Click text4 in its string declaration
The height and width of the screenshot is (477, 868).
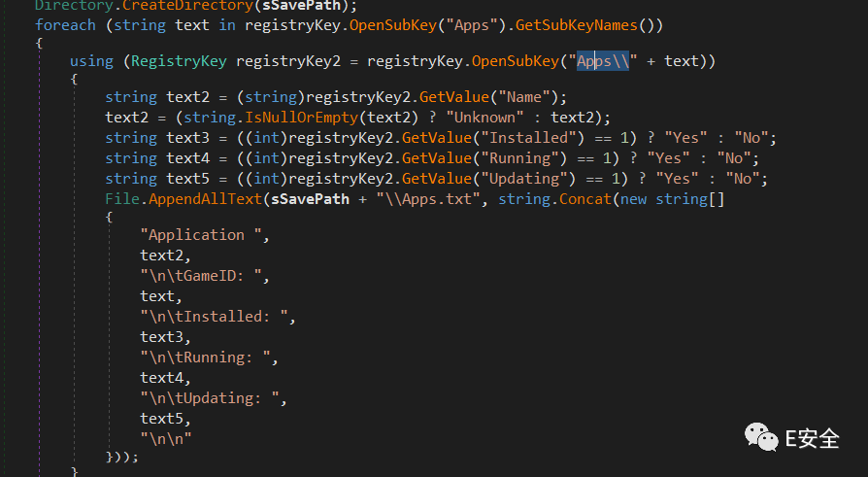(188, 158)
